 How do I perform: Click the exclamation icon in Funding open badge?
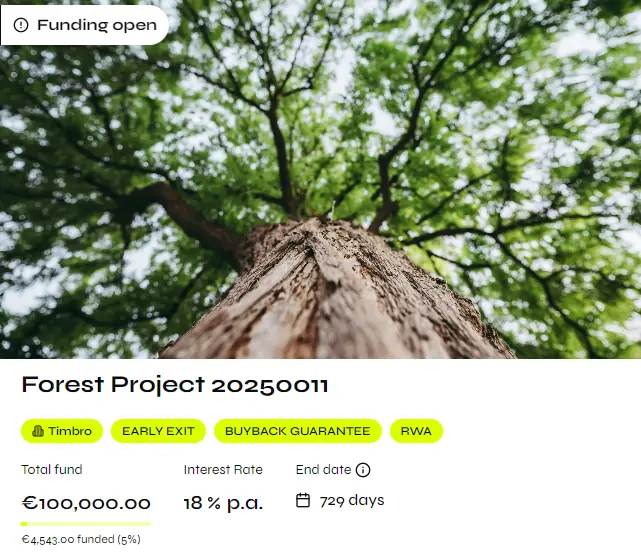[21, 25]
